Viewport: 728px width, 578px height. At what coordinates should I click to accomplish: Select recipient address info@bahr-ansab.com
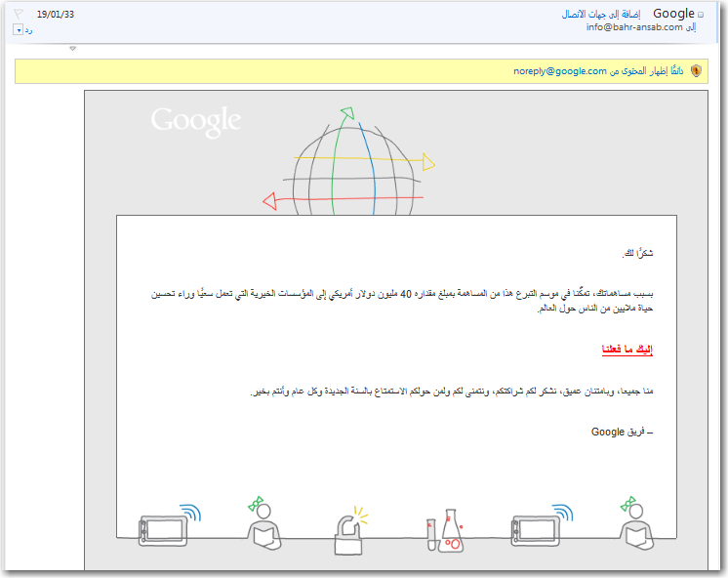pos(634,27)
